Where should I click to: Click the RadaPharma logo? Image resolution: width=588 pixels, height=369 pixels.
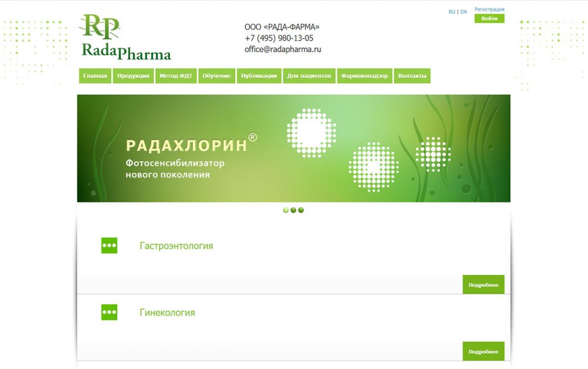pyautogui.click(x=125, y=38)
